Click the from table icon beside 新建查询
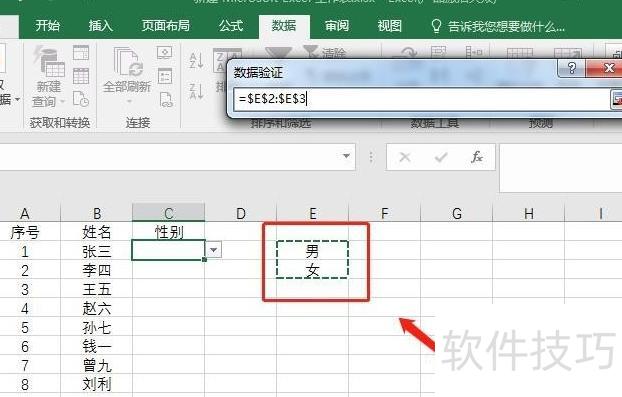 coord(81,75)
